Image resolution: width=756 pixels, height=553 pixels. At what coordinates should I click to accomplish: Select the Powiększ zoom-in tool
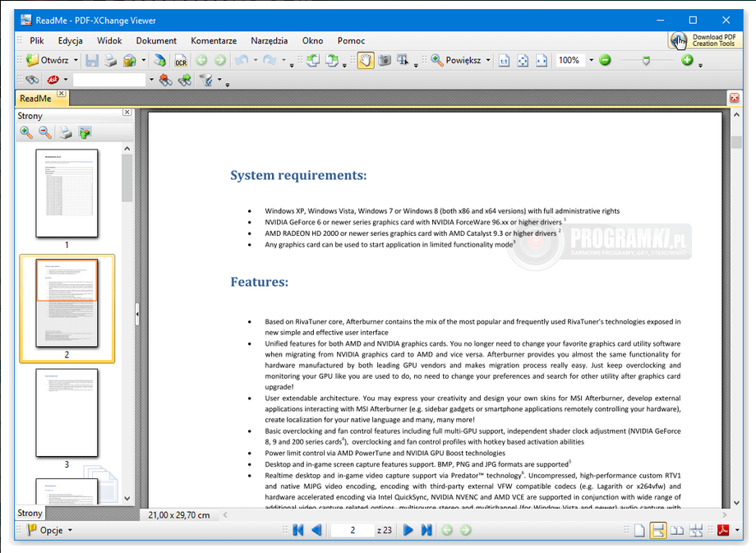pos(456,60)
